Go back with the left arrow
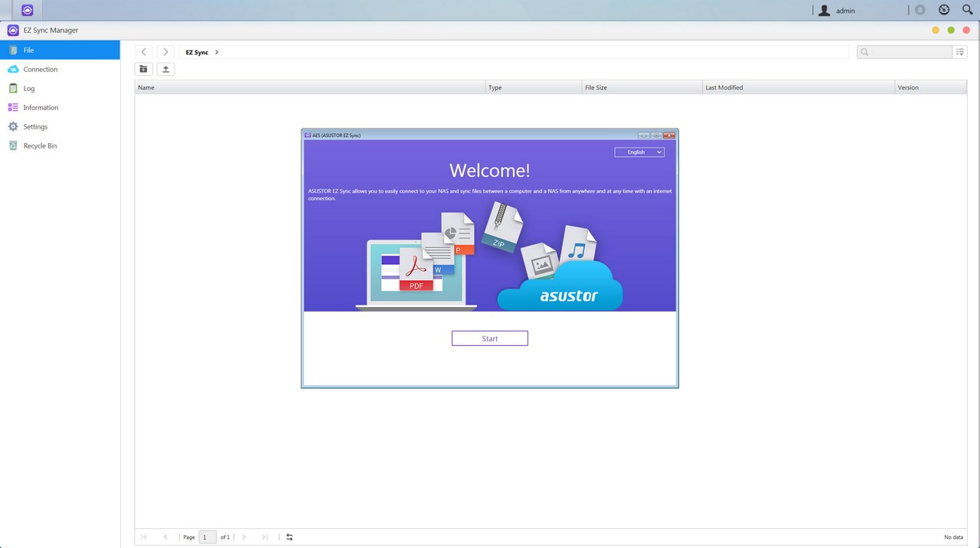The height and width of the screenshot is (548, 980). [143, 52]
